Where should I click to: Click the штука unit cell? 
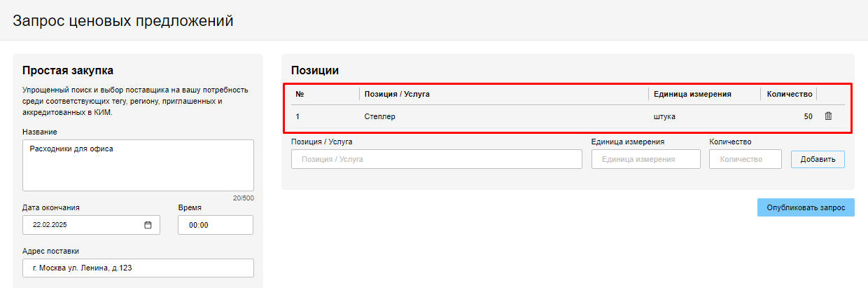[x=664, y=116]
